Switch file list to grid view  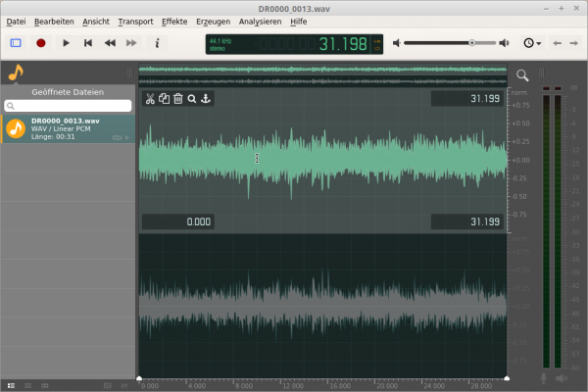click(45, 385)
